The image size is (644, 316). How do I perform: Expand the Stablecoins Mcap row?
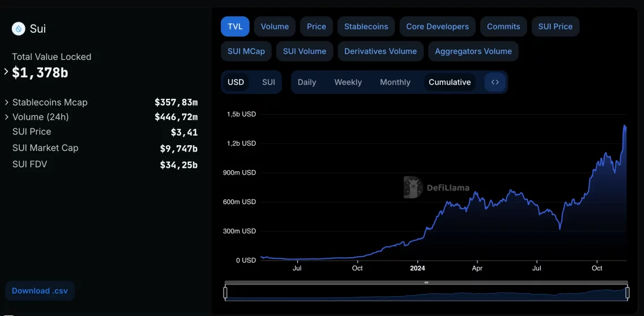(x=7, y=102)
